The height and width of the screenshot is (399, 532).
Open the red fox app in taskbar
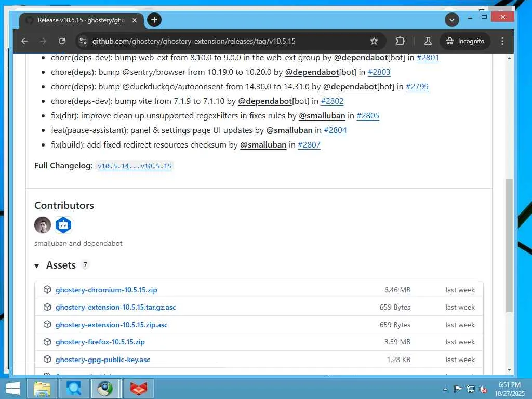(138, 389)
